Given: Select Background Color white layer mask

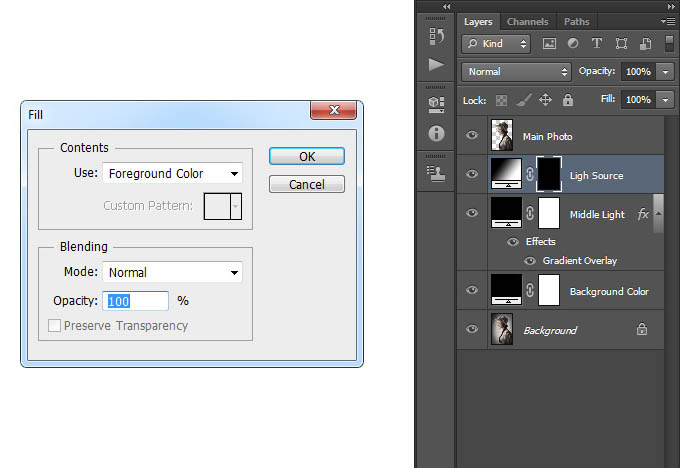Looking at the screenshot, I should point(549,290).
